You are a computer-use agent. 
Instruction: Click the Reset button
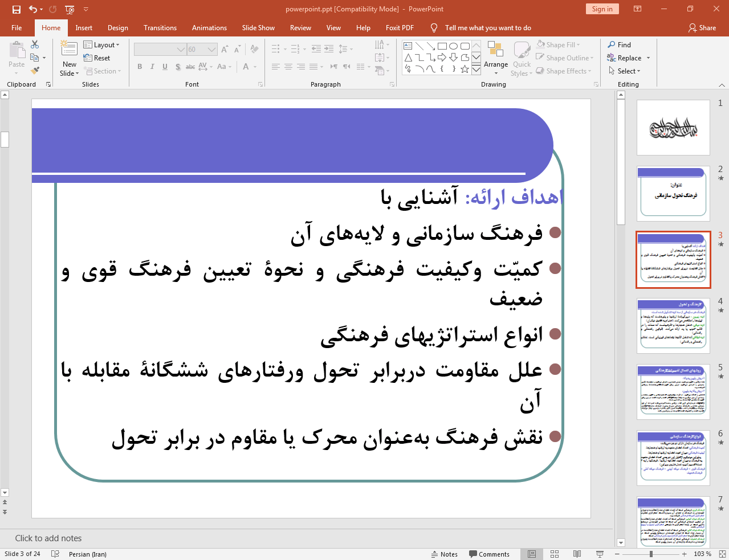[x=97, y=58]
